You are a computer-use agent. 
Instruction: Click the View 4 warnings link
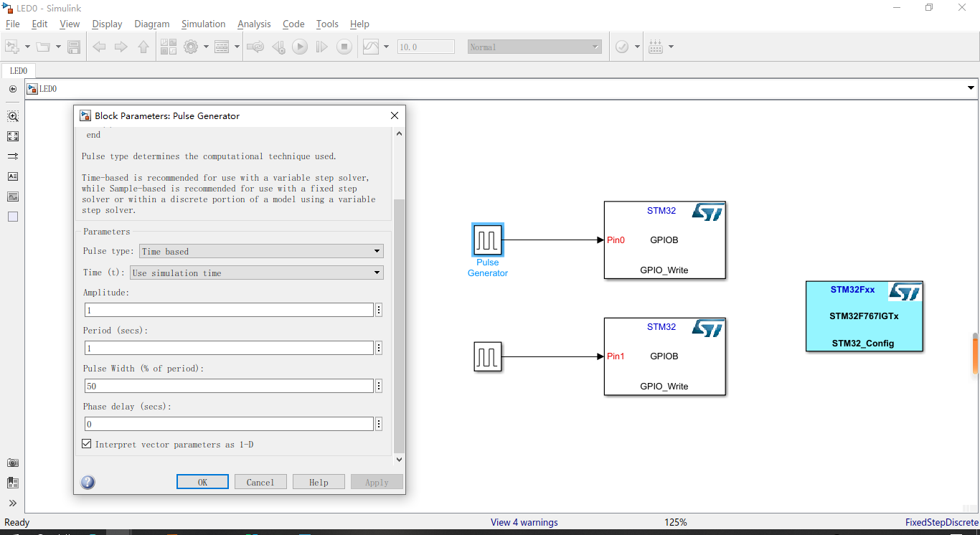(x=524, y=522)
